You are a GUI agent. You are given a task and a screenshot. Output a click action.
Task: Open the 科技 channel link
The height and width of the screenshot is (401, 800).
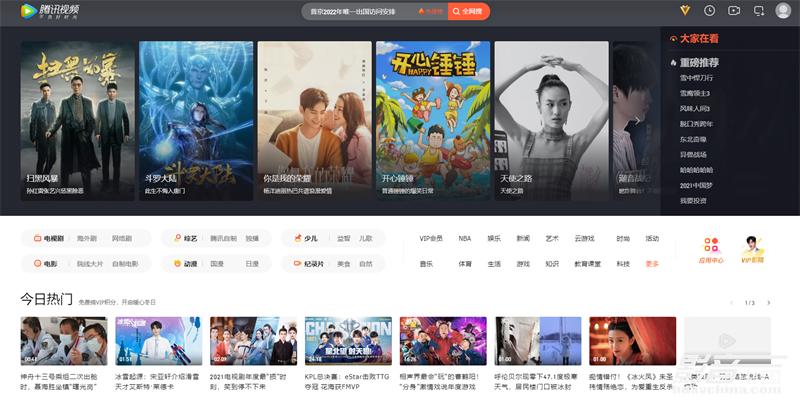[x=623, y=264]
